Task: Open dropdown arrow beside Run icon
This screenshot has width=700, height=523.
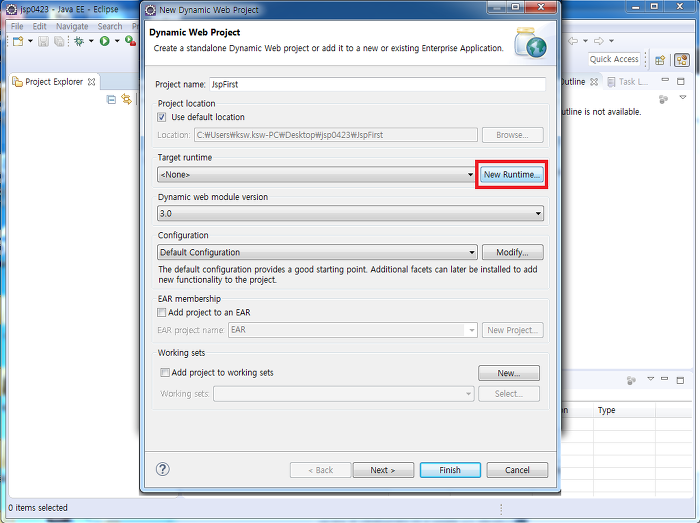Action: point(117,41)
